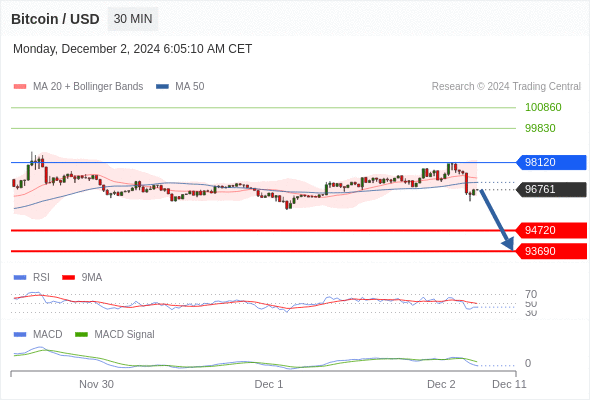This screenshot has width=590, height=400.
Task: Select the 98120 blue pivot price tag
Action: (551, 163)
